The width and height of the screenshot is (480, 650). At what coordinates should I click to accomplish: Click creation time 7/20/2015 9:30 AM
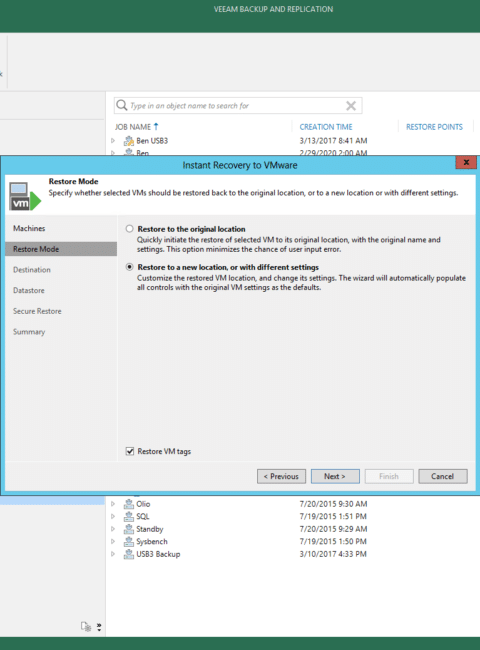tap(333, 504)
